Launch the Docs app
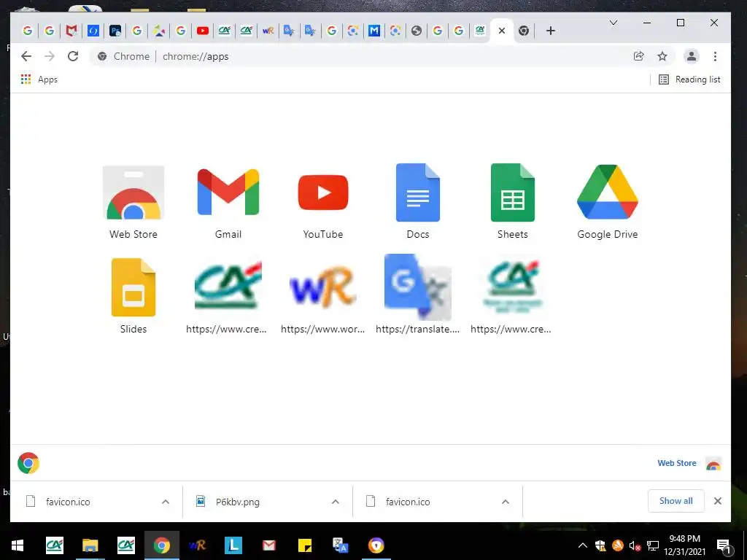Viewport: 747px width, 560px height. 418,202
